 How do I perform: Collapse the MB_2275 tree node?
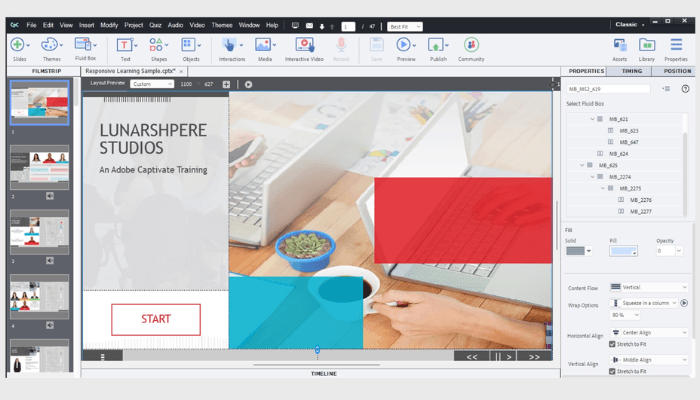pyautogui.click(x=603, y=188)
